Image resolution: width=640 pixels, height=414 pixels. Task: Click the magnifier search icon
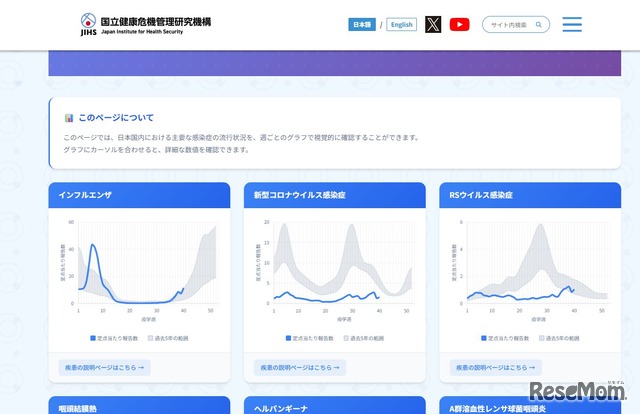pyautogui.click(x=539, y=24)
